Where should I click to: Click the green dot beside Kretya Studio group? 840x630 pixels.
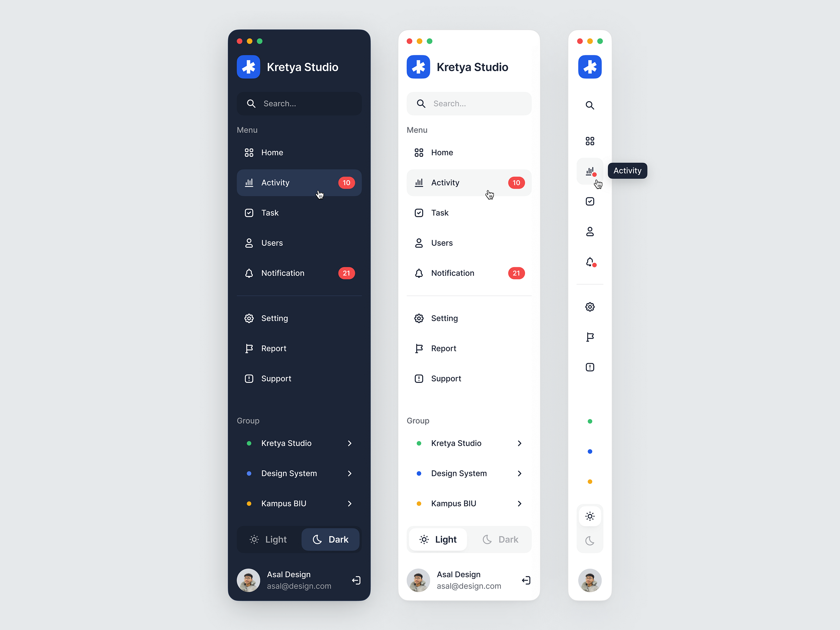250,443
